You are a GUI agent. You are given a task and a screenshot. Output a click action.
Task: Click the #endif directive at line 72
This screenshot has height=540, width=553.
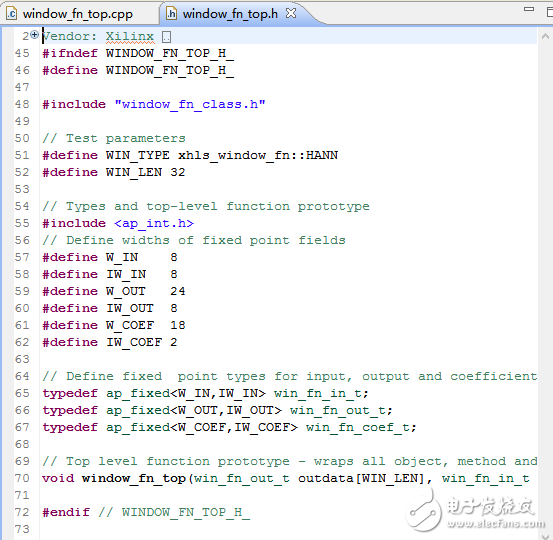click(66, 512)
